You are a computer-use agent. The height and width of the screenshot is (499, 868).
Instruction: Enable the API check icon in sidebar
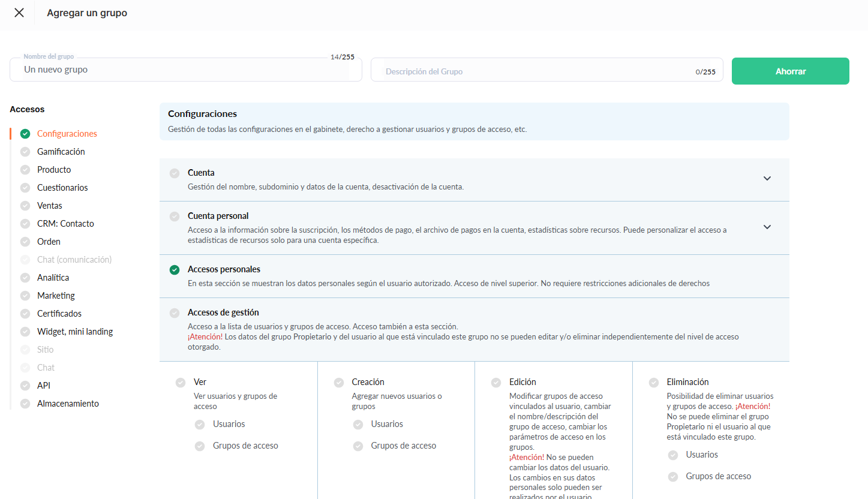[25, 386]
